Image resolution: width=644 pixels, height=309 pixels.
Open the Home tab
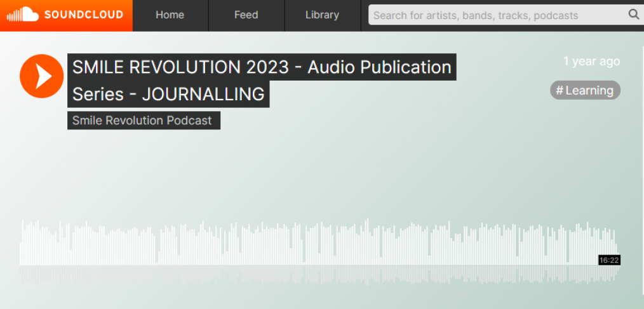170,15
